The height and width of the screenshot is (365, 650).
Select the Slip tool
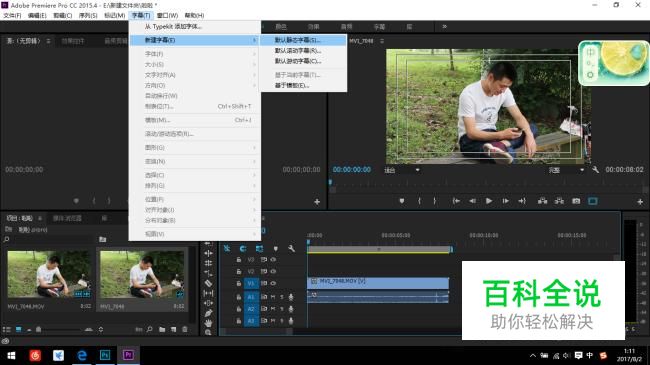point(209,293)
